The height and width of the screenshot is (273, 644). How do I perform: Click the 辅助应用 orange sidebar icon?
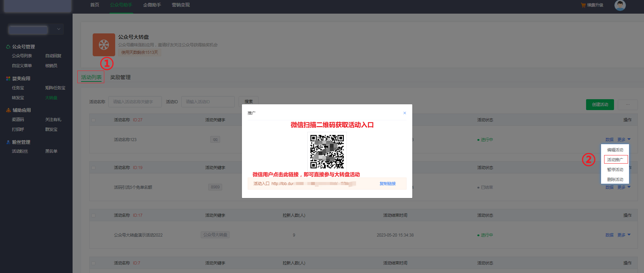8,110
